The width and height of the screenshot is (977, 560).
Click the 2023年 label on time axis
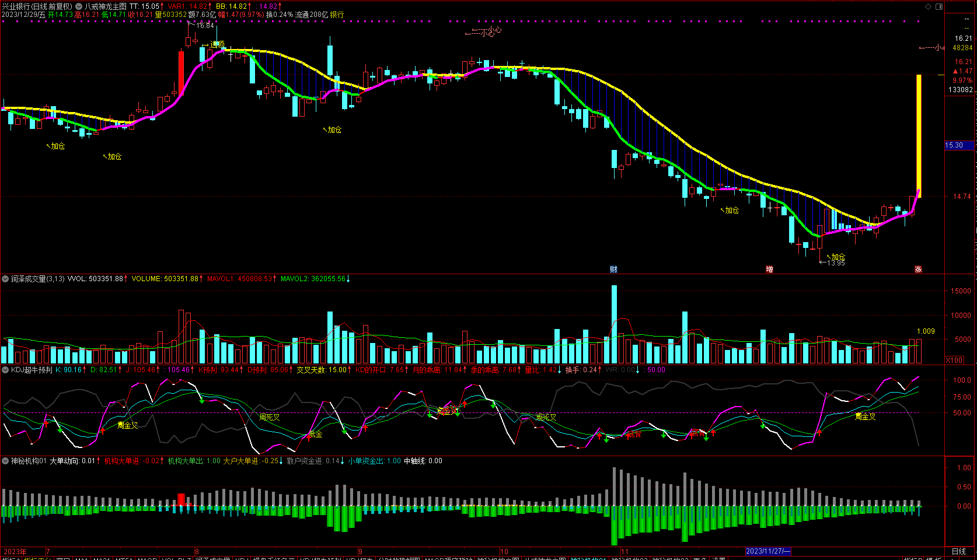click(x=15, y=551)
